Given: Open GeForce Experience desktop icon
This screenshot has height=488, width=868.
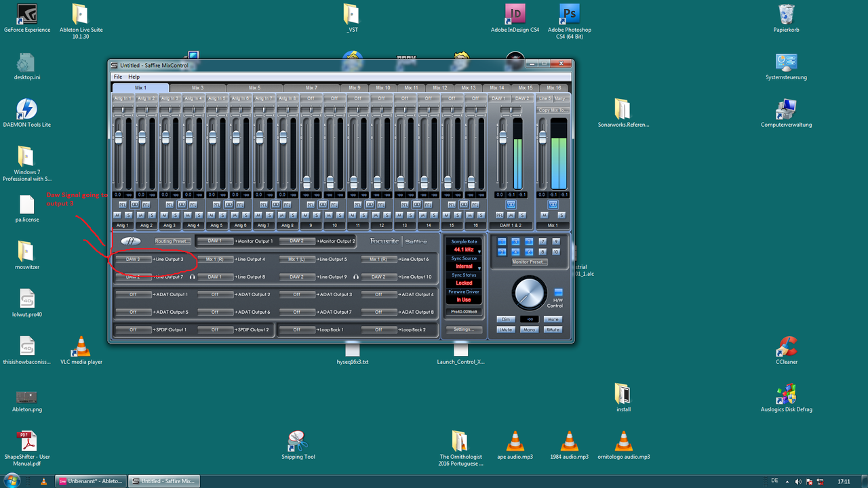Looking at the screenshot, I should click(26, 19).
